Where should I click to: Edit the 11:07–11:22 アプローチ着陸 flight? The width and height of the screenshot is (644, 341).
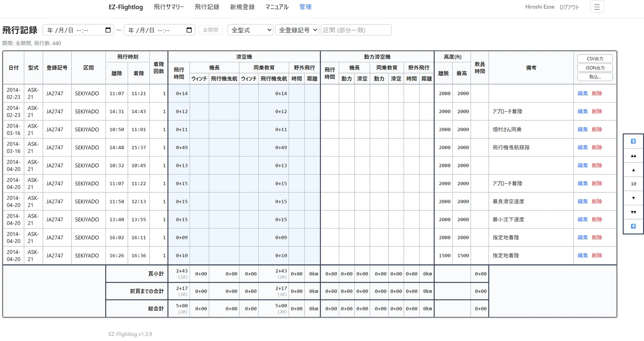point(582,183)
